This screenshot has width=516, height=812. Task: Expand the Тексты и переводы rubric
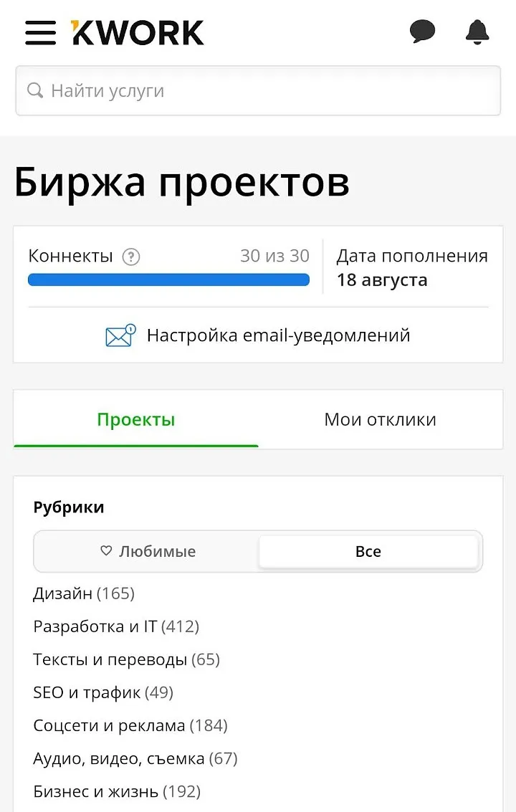126,659
